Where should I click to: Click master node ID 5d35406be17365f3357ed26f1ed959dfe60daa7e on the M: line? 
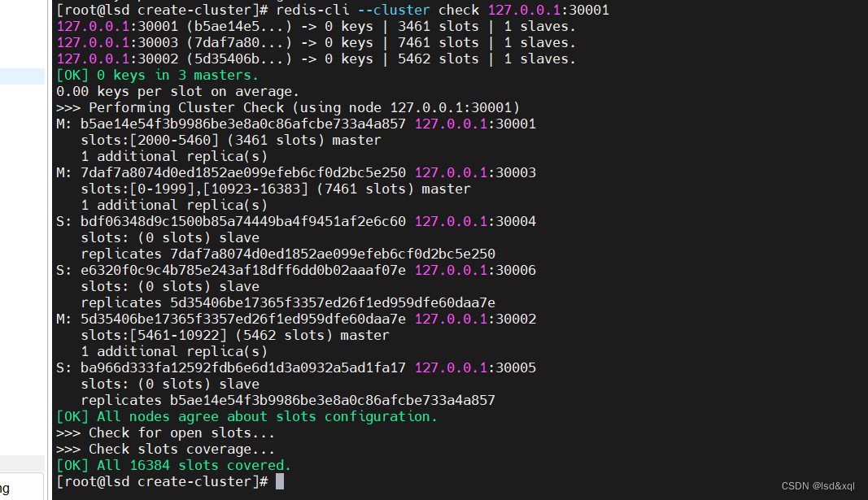pos(243,320)
